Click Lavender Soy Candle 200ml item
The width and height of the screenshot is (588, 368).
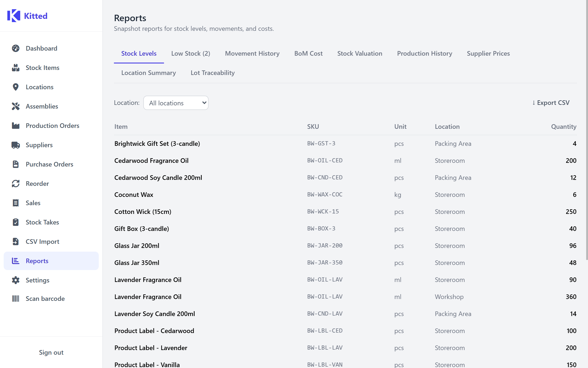click(155, 314)
